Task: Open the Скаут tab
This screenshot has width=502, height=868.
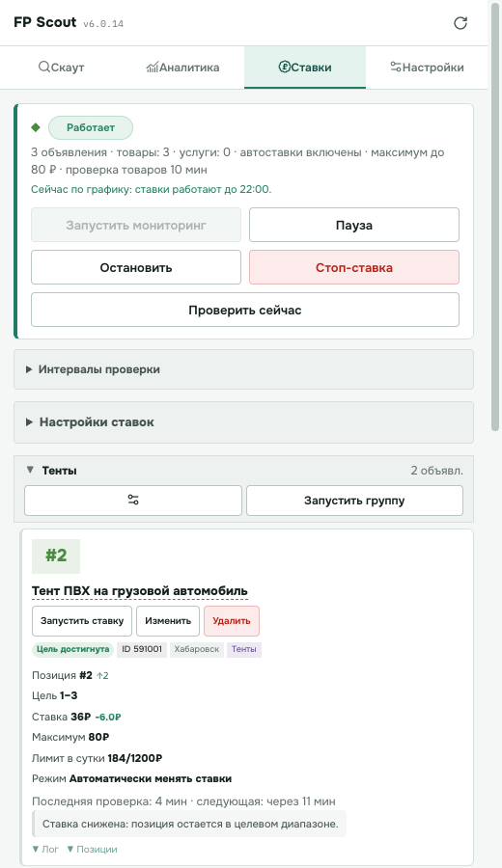Action: pos(62,68)
